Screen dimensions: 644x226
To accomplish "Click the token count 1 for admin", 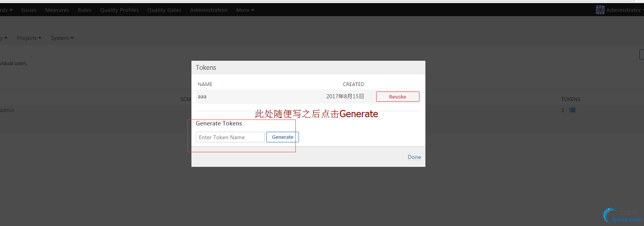I will click(x=562, y=110).
